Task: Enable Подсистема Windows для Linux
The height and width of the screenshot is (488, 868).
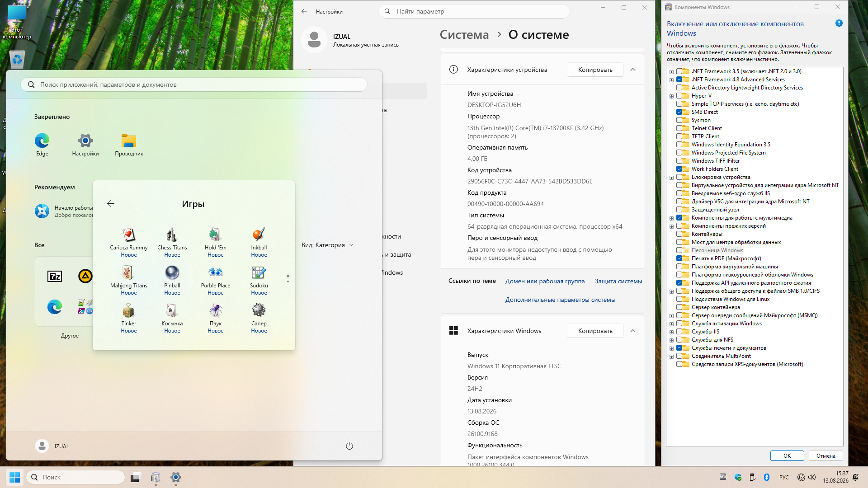Action: click(x=679, y=299)
